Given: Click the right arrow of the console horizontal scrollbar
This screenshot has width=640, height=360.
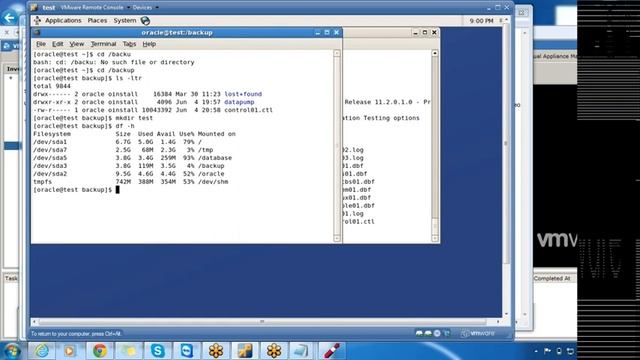Looking at the screenshot, I should (x=498, y=322).
